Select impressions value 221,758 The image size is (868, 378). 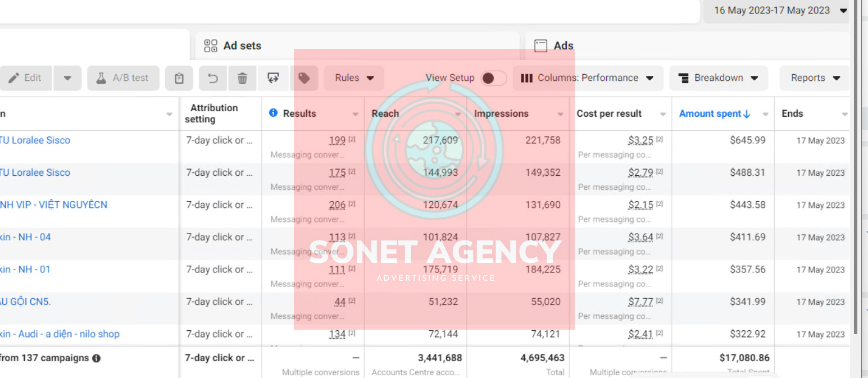tap(543, 140)
